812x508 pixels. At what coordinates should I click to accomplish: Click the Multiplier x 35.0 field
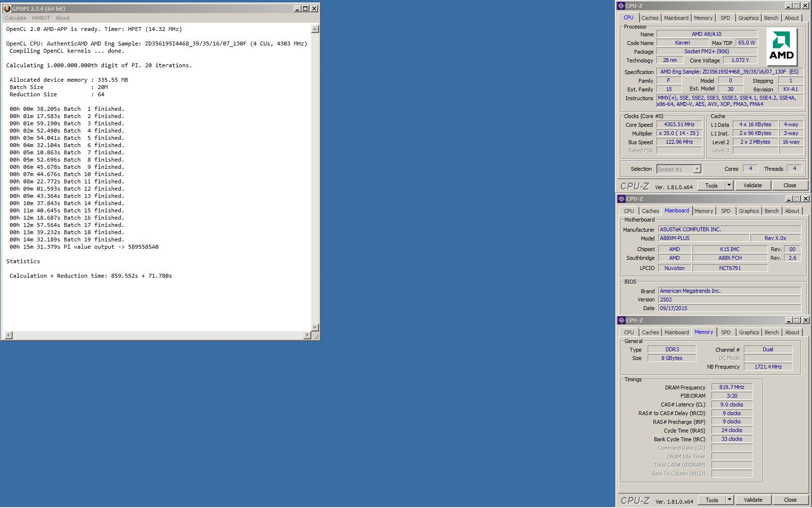pos(679,133)
